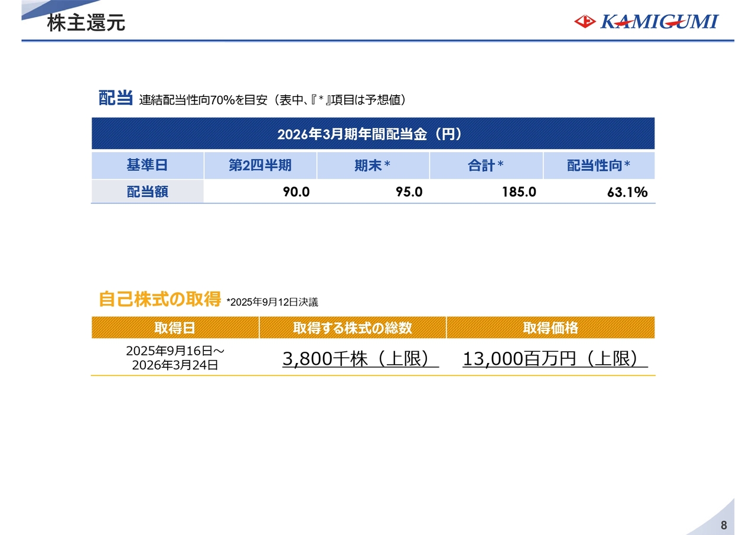Click the KAMIGUMI wordmark text
The height and width of the screenshot is (535, 756).
tap(659, 22)
